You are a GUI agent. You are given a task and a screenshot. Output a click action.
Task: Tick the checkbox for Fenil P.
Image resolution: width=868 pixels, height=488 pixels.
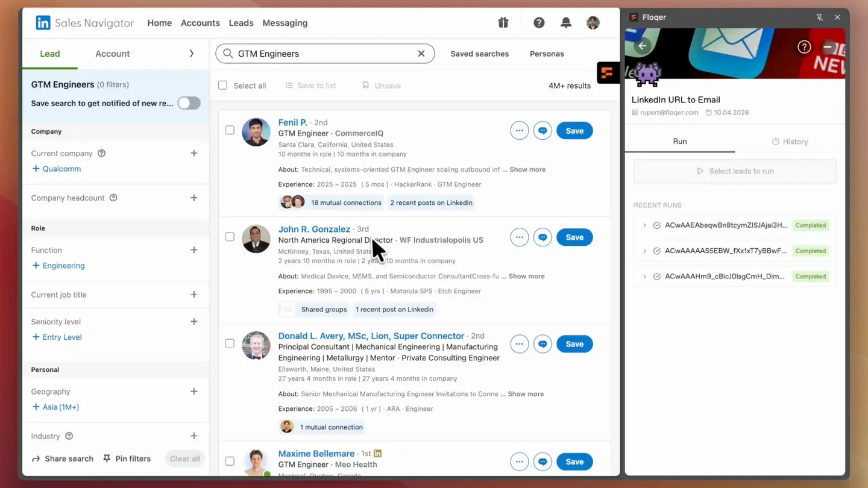(230, 130)
